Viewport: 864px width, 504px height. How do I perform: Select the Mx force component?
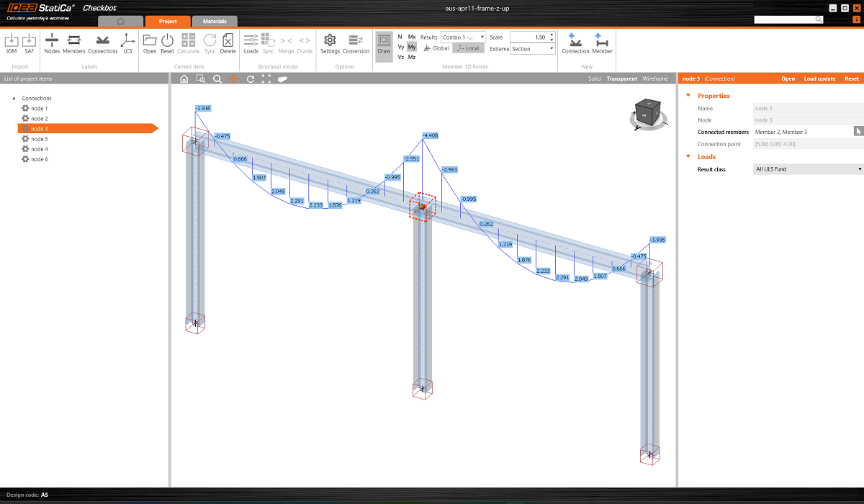point(412,37)
